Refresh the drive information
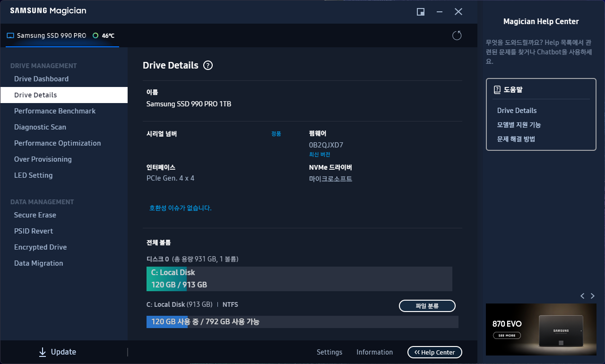Image resolution: width=605 pixels, height=364 pixels. (x=457, y=35)
